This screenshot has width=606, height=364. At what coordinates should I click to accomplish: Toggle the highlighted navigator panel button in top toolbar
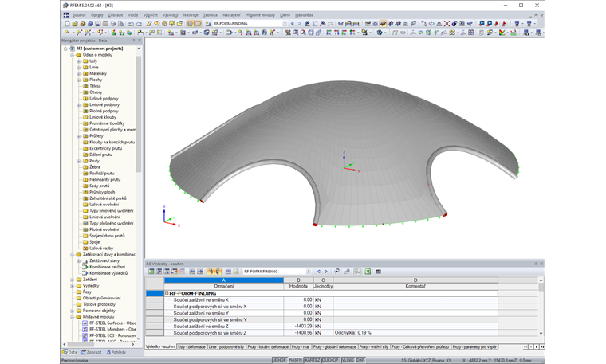pyautogui.click(x=190, y=24)
